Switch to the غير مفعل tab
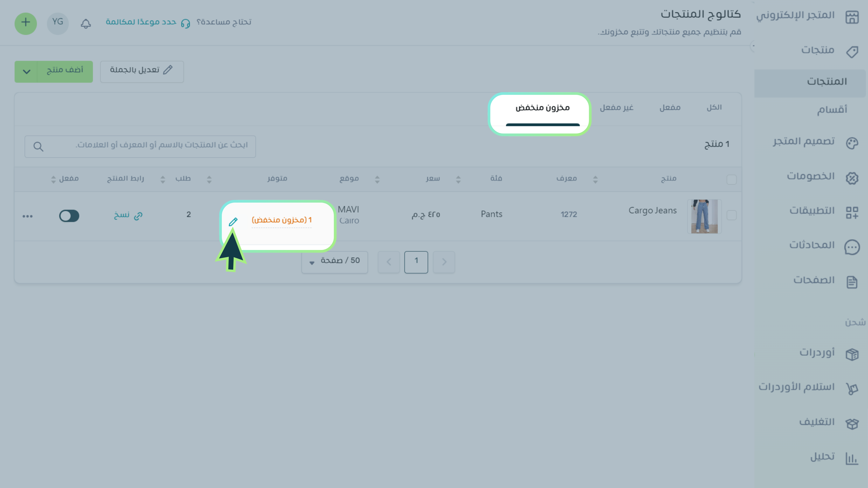Image resolution: width=868 pixels, height=488 pixels. click(x=616, y=108)
